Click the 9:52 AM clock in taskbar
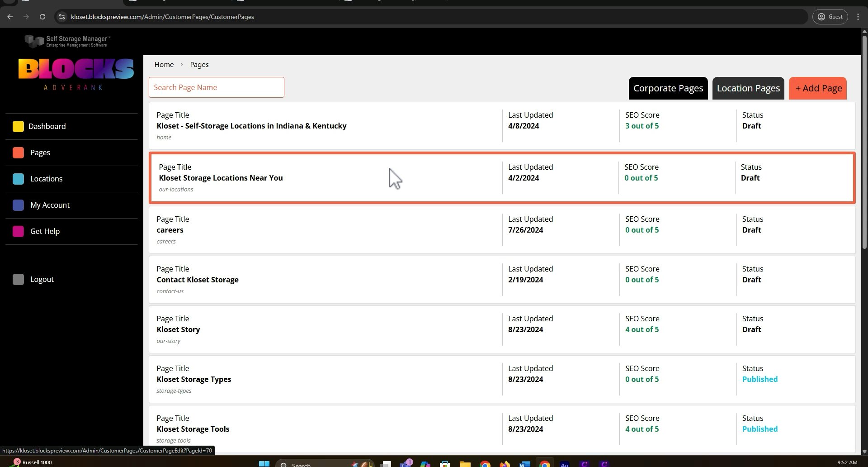The height and width of the screenshot is (467, 868). click(847, 462)
